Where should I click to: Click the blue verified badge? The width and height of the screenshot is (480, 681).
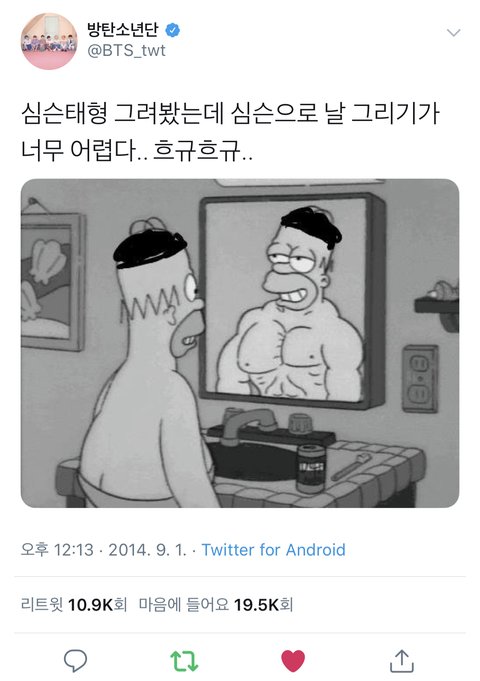(x=172, y=30)
